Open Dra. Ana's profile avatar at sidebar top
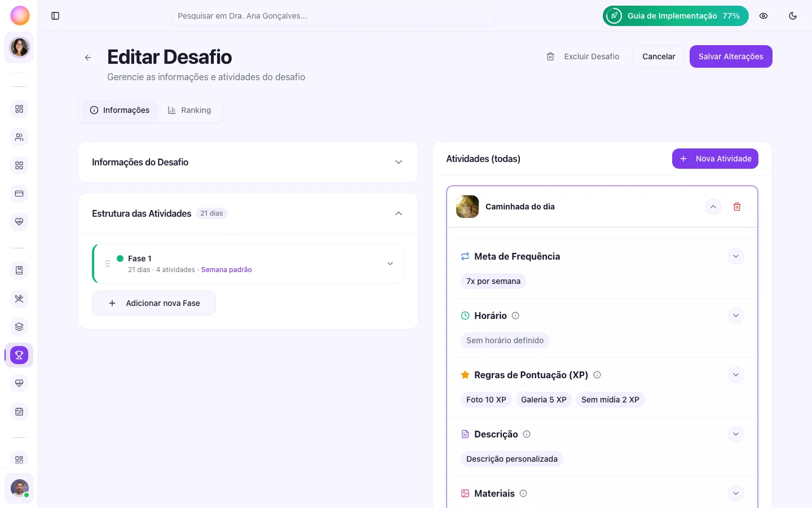Screen dimensions: 812x508 click(20, 47)
